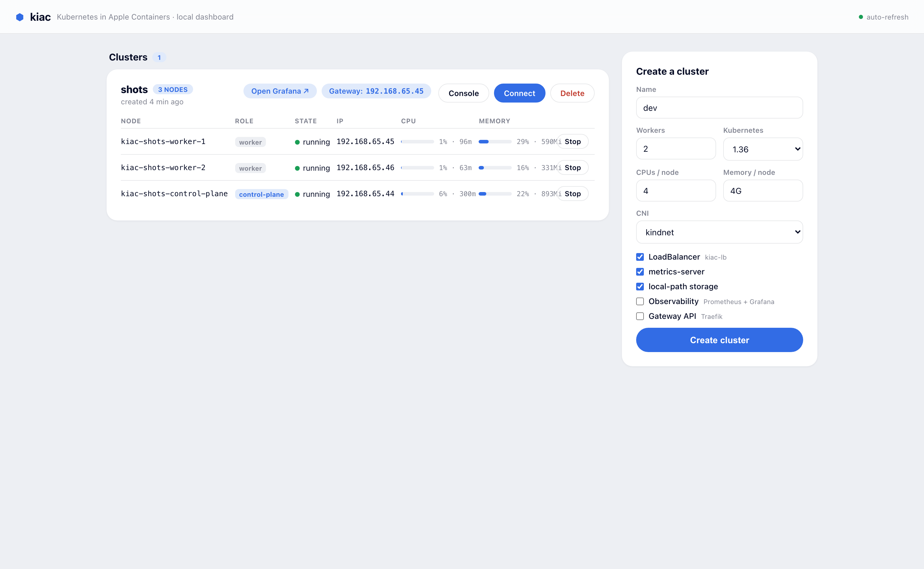The height and width of the screenshot is (569, 924).
Task: Focus the Workers count field
Action: coord(676,149)
